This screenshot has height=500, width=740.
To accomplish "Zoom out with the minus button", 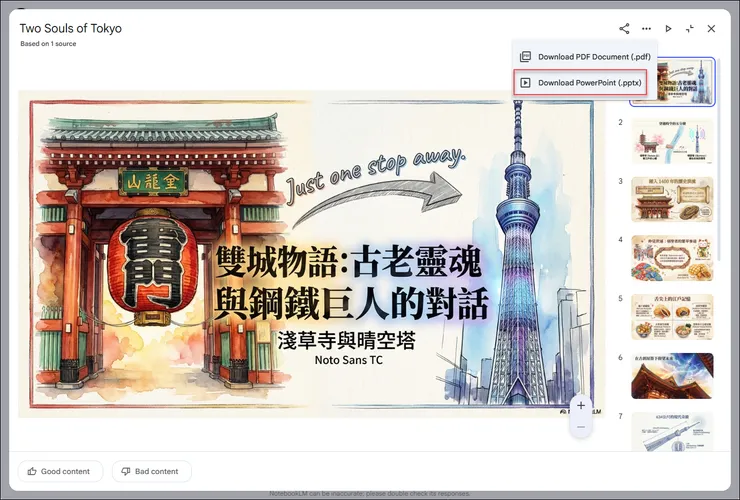I will (581, 427).
